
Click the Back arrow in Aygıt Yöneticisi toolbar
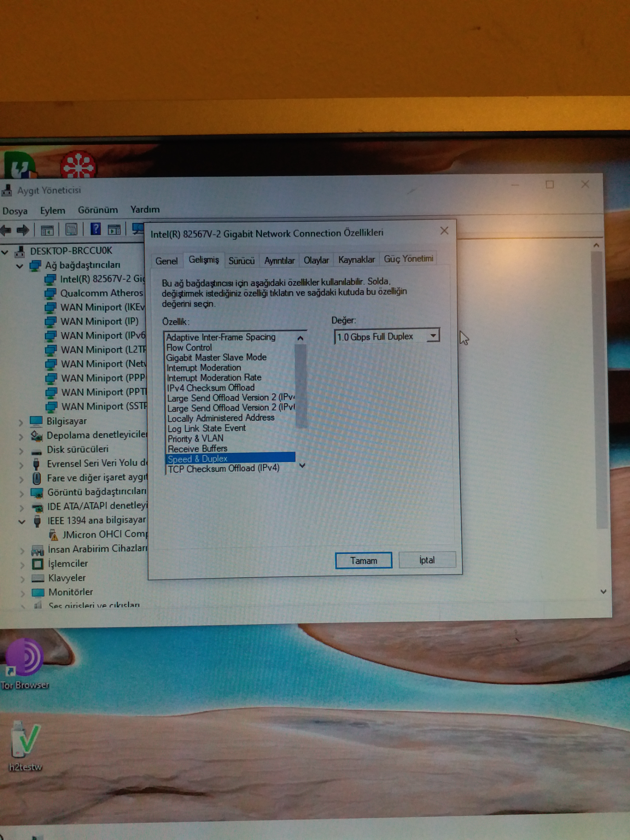click(6, 230)
